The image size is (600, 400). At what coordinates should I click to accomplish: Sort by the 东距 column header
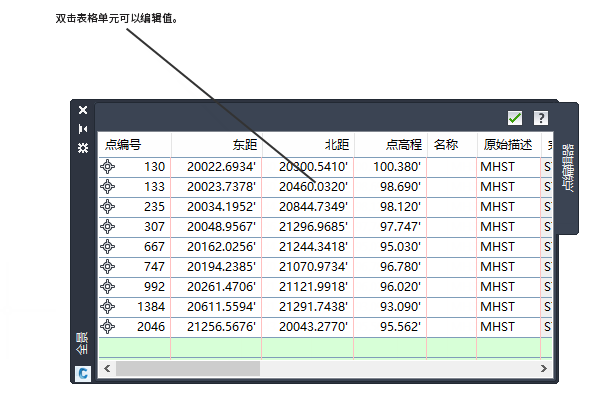217,145
